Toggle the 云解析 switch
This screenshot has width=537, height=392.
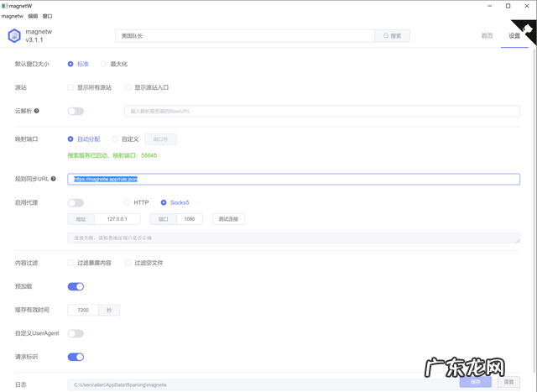(76, 111)
